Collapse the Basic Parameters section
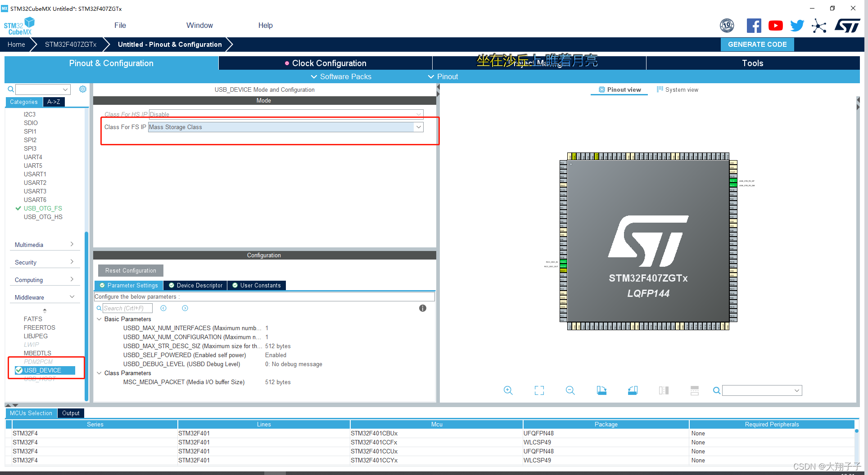The height and width of the screenshot is (475, 868). click(99, 319)
